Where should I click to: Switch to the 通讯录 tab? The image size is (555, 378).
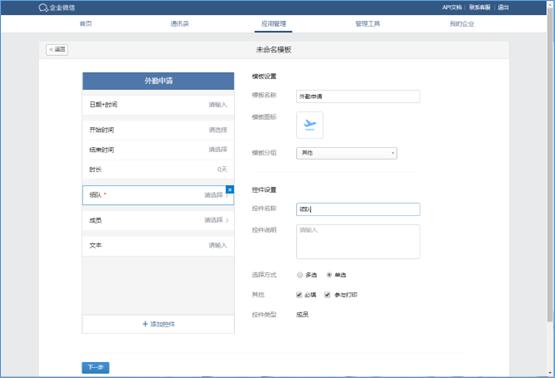coord(179,24)
